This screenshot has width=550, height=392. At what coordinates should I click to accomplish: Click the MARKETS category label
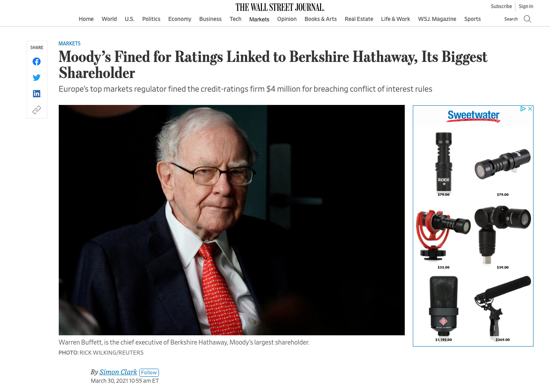point(70,43)
